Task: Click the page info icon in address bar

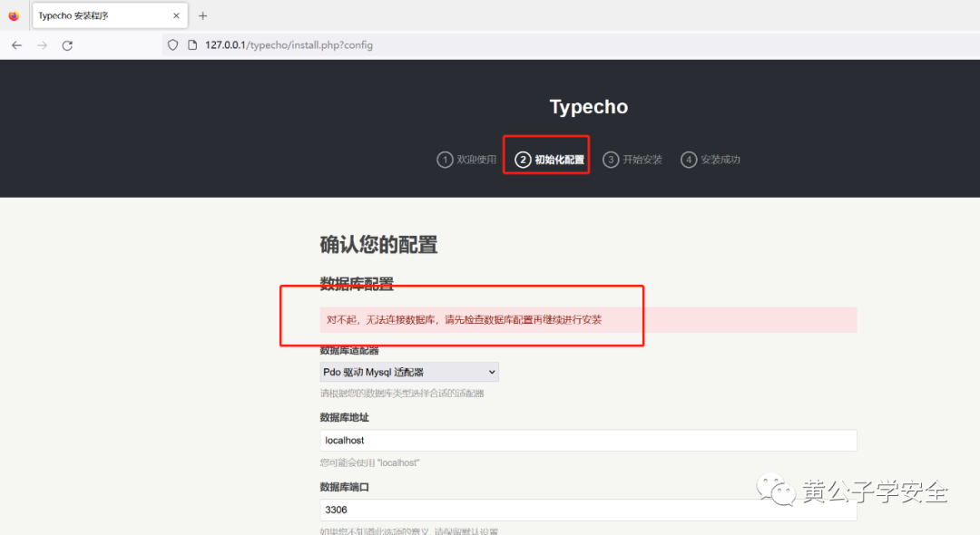Action: (x=192, y=44)
